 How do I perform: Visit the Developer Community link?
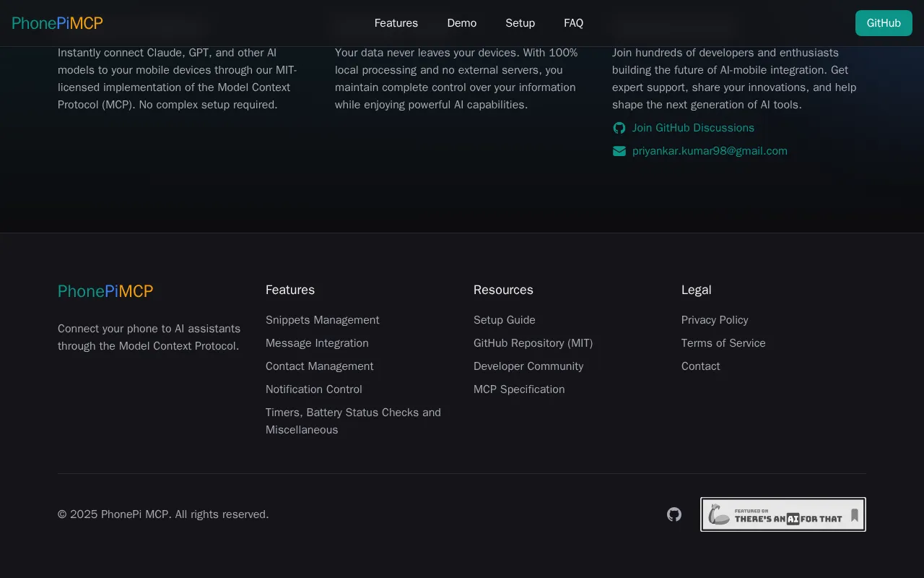point(528,366)
